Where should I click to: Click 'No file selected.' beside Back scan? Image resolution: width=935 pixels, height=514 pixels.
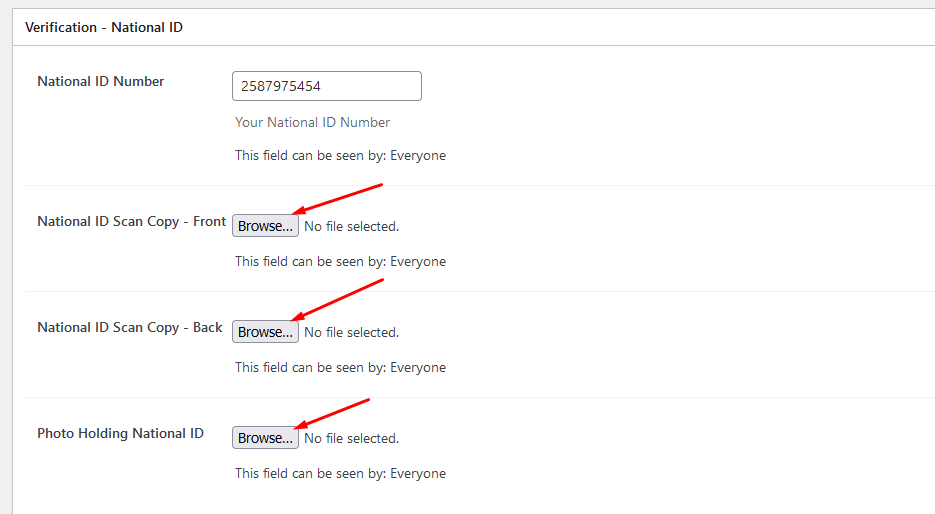351,333
